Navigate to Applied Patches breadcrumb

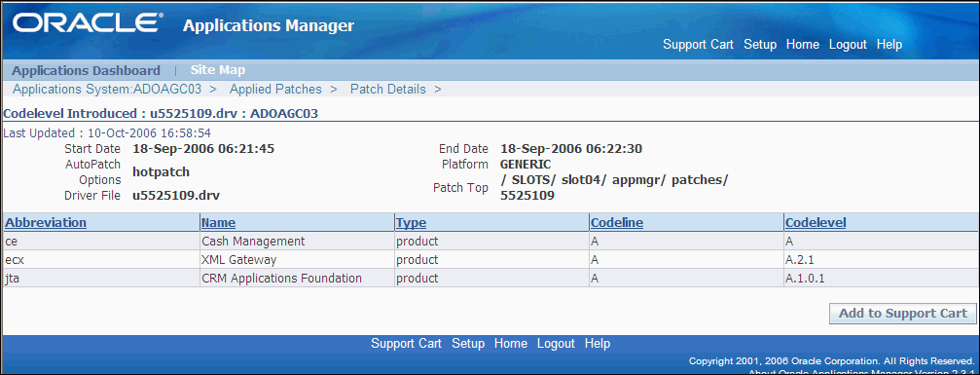(275, 89)
